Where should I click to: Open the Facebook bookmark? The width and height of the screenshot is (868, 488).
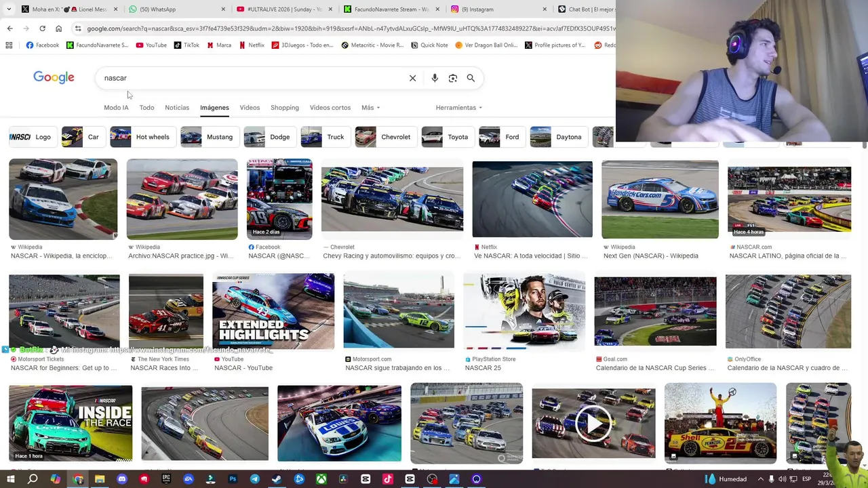point(42,45)
